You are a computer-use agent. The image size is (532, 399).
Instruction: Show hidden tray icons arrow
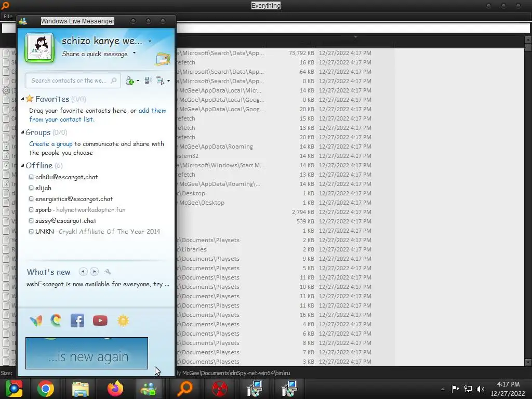(x=443, y=389)
